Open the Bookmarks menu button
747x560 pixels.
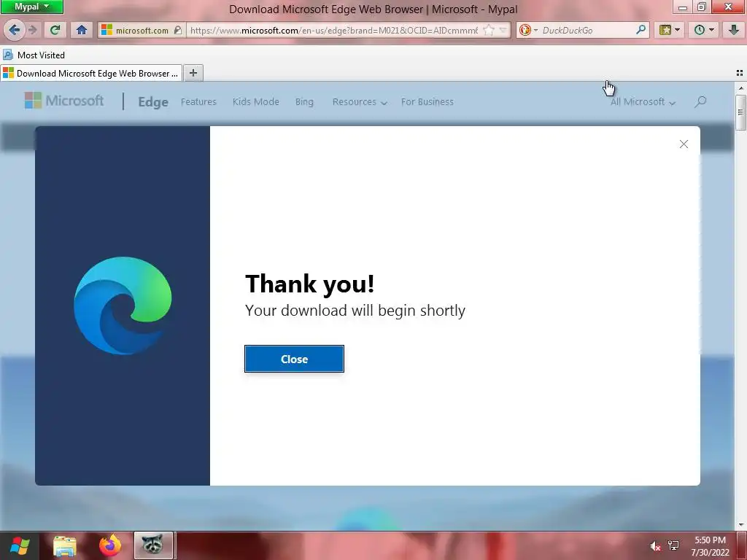[x=670, y=30]
